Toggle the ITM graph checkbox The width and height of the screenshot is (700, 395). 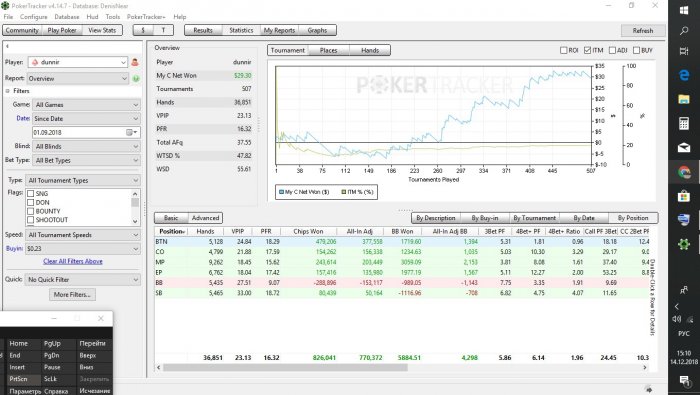588,50
